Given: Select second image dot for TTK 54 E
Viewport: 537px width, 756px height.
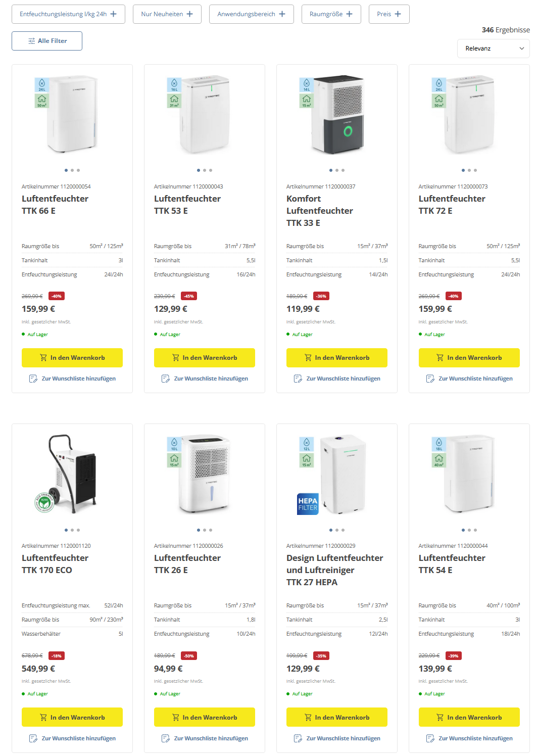Looking at the screenshot, I should pyautogui.click(x=469, y=530).
